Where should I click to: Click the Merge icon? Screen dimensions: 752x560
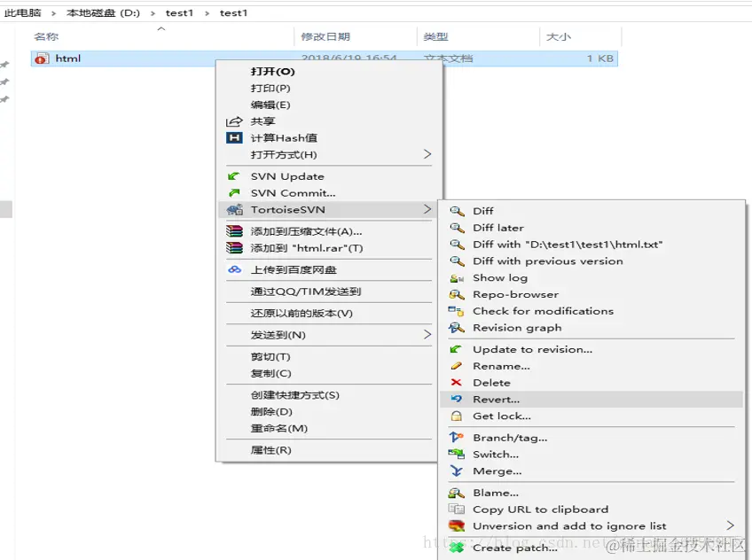pos(457,471)
